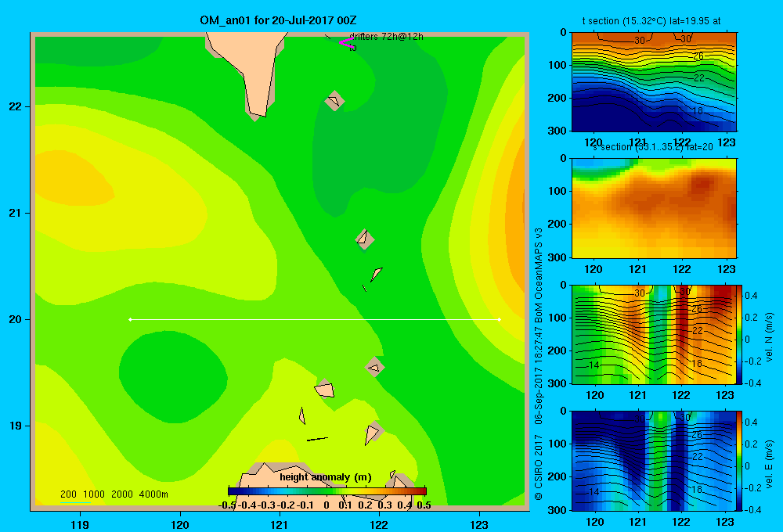Screen dimensions: 783x532
Task: Click latitude label 19 on main map
Action: click(x=16, y=426)
